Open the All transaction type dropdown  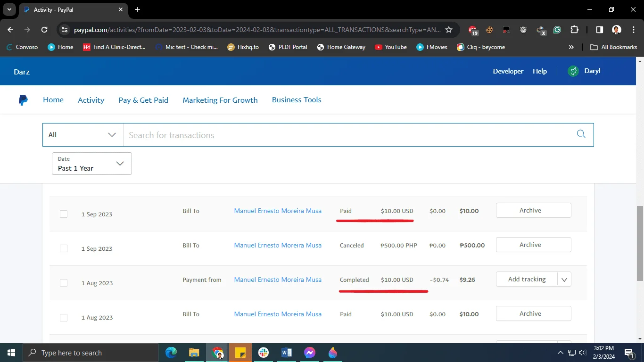point(83,135)
